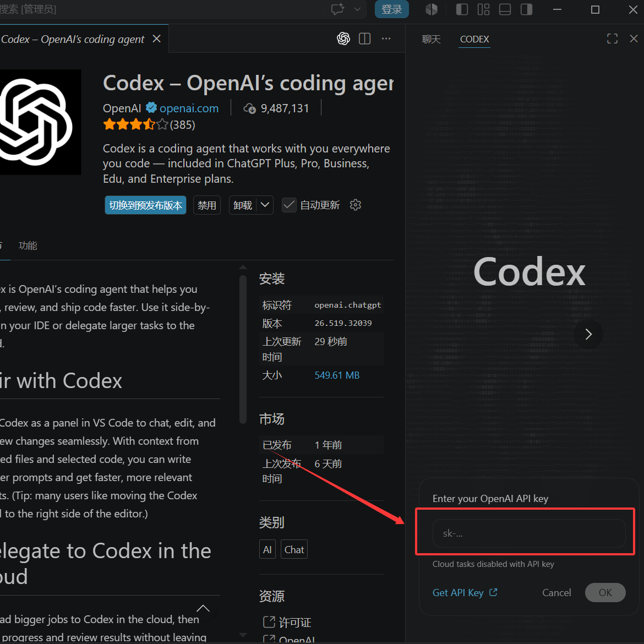Maximize the Codex side panel
This screenshot has height=644, width=644.
coord(612,39)
